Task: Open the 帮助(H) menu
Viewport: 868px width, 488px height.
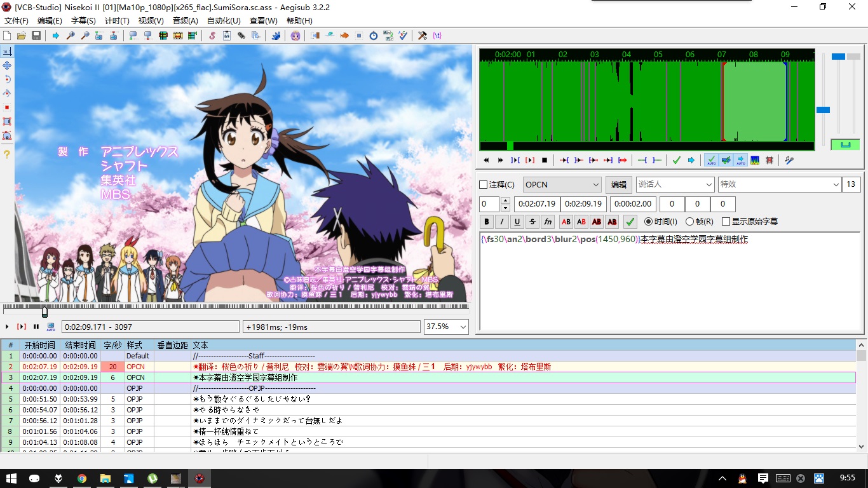Action: coord(299,21)
